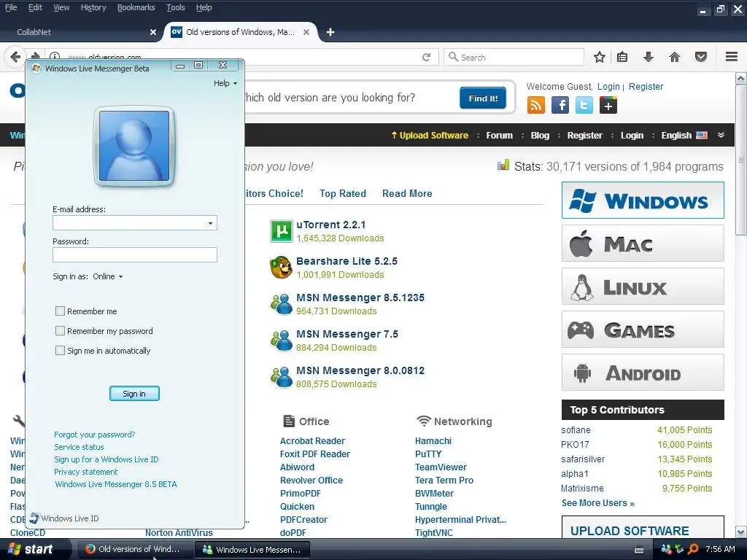The image size is (747, 560).
Task: Click the Google Plus icon
Action: 608,105
